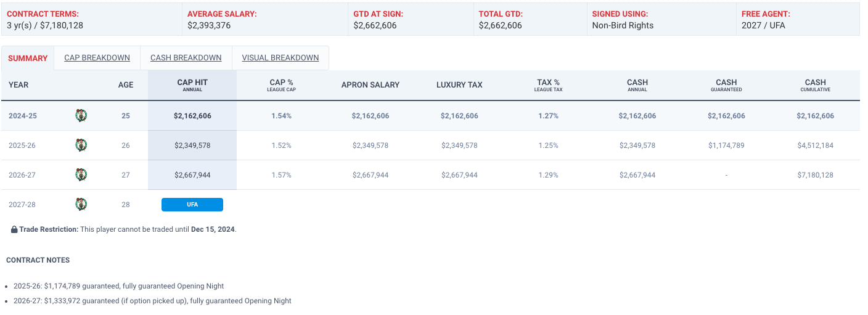Select the Visual Breakdown tab
Screen dimensions: 868x315
280,58
